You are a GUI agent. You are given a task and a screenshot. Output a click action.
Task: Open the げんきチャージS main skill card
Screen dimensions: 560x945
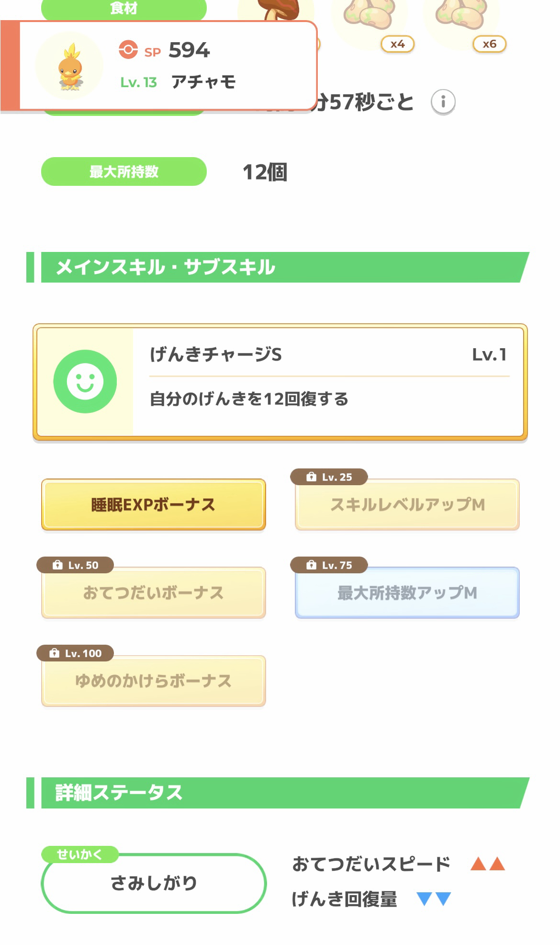click(x=280, y=382)
